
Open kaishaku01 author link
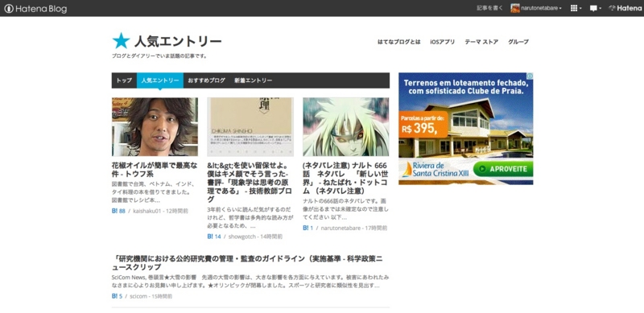pos(147,211)
